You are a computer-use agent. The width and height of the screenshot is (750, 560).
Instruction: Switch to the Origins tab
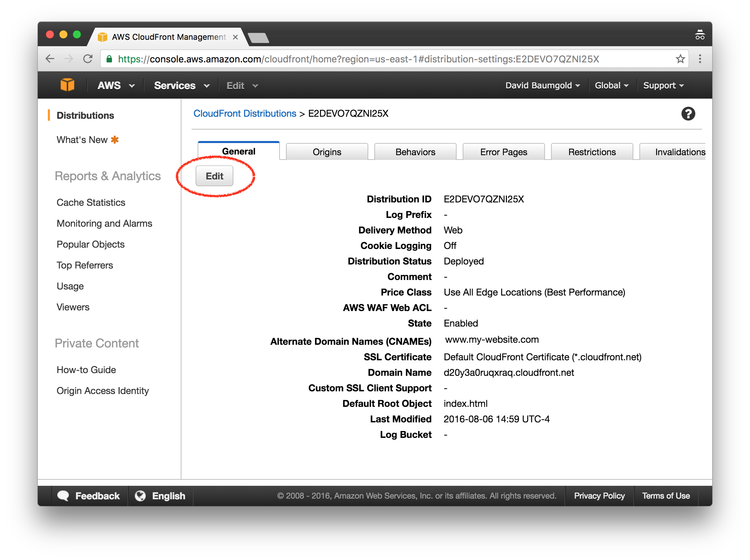click(x=327, y=152)
